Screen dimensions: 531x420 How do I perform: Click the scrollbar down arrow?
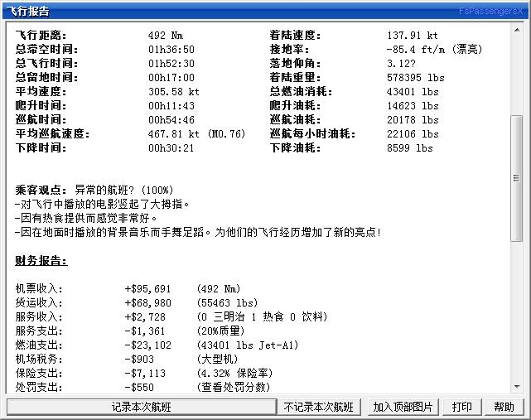coord(517,387)
